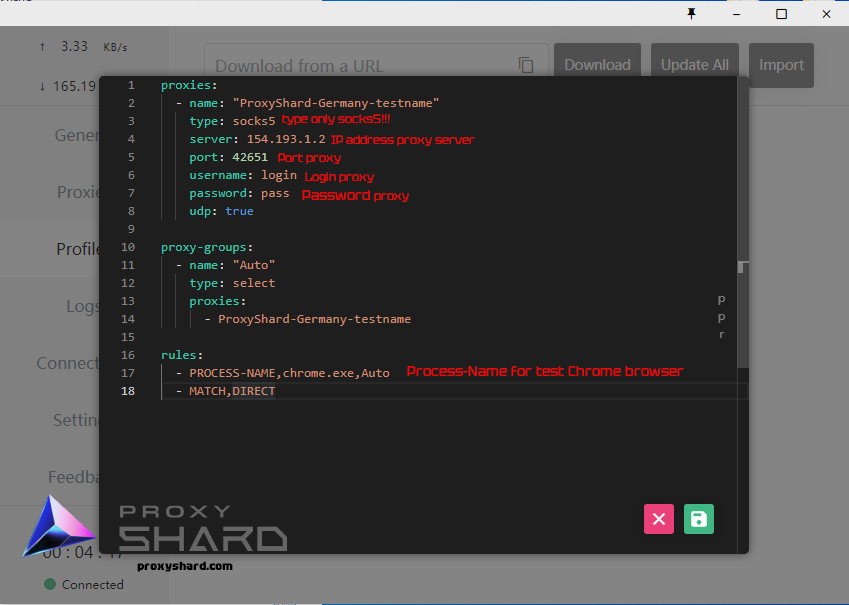Select the Profiles sidebar tab
The image size is (849, 605).
coord(78,249)
